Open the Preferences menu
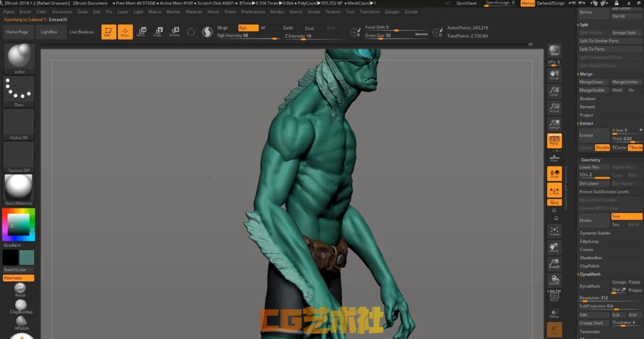The height and width of the screenshot is (339, 644). [253, 12]
